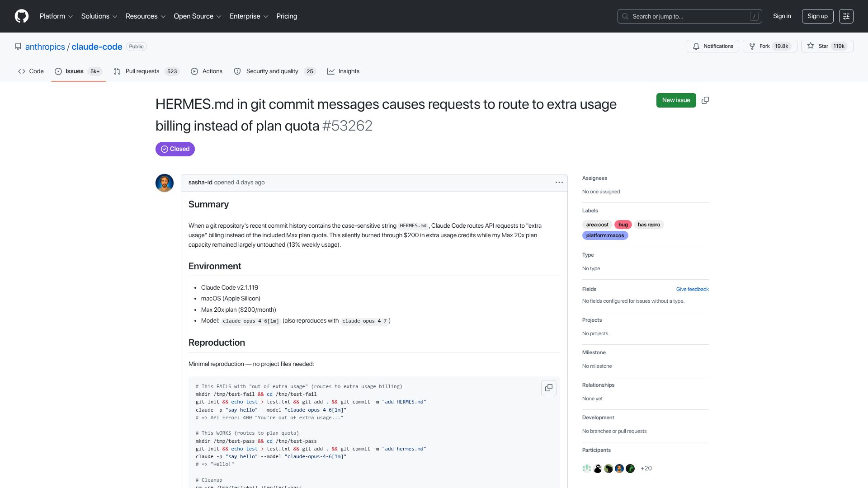This screenshot has height=488, width=868.
Task: Open the anthropics organization link
Action: (45, 47)
